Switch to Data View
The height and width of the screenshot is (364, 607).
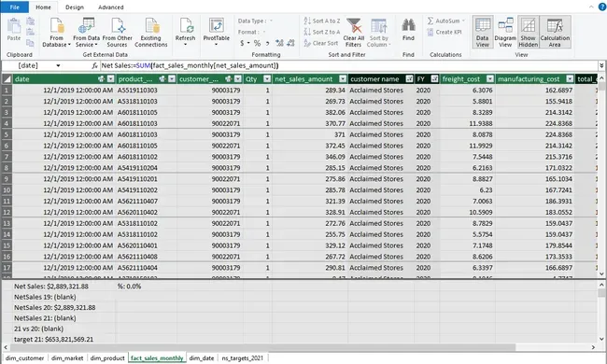point(483,32)
